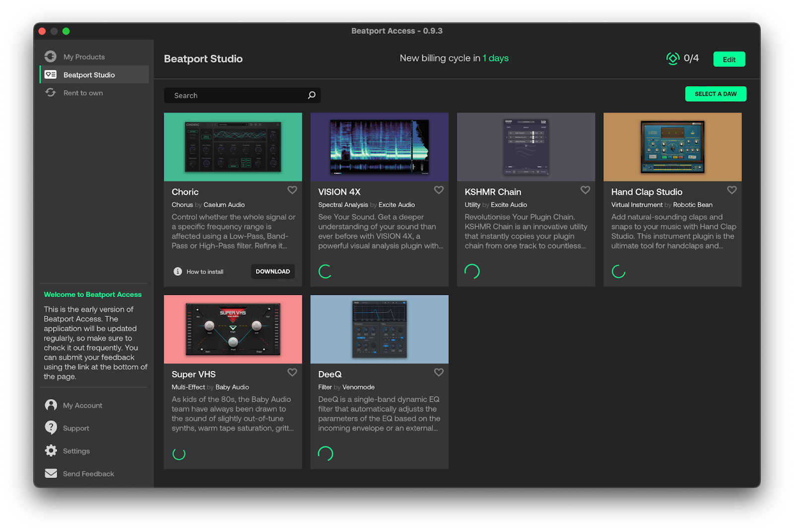Open the My Products section

(83, 56)
